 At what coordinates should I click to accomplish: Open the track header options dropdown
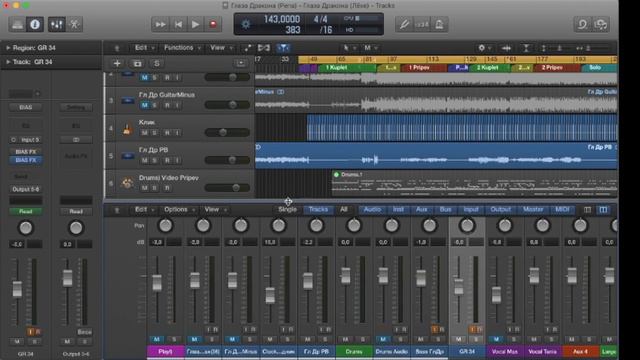[241, 63]
